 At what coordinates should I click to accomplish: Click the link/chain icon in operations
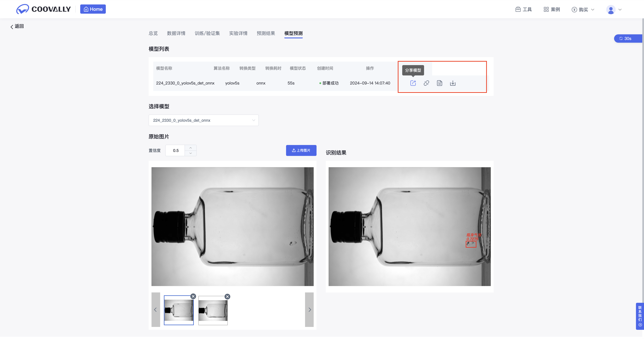coord(426,83)
